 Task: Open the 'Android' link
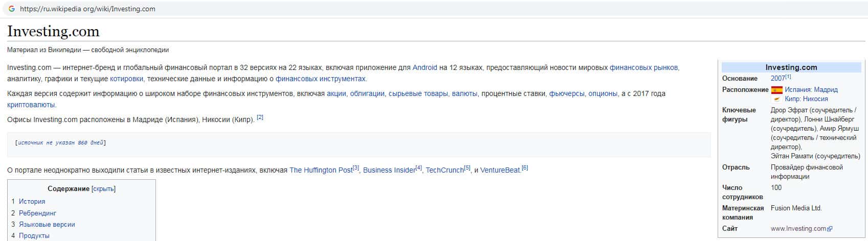pyautogui.click(x=425, y=67)
